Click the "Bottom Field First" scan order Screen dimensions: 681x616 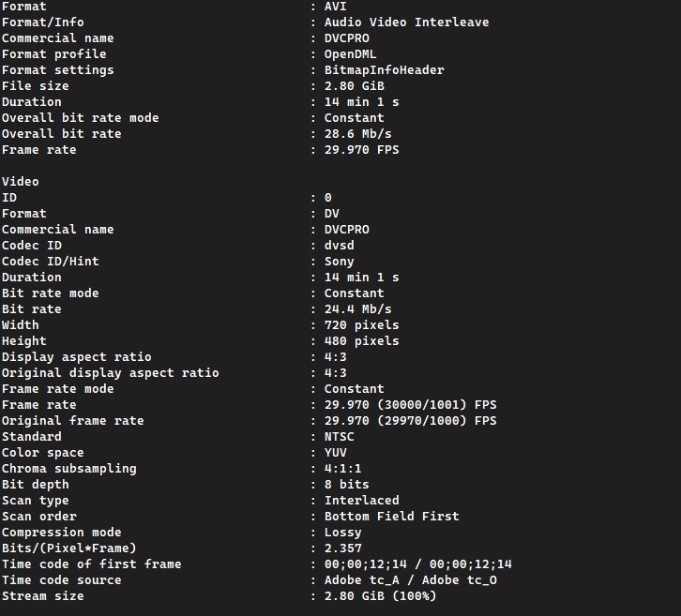click(x=391, y=516)
